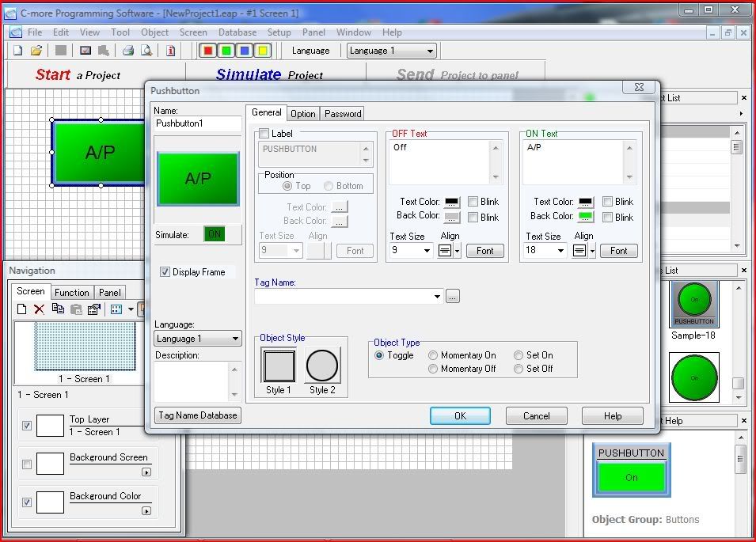Select the Momentary On radio button
This screenshot has width=756, height=542.
pyautogui.click(x=433, y=356)
